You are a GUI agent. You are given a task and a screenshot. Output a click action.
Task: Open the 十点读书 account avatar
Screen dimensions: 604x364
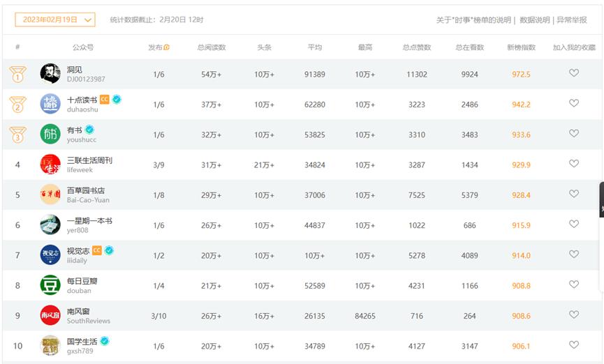tap(50, 104)
